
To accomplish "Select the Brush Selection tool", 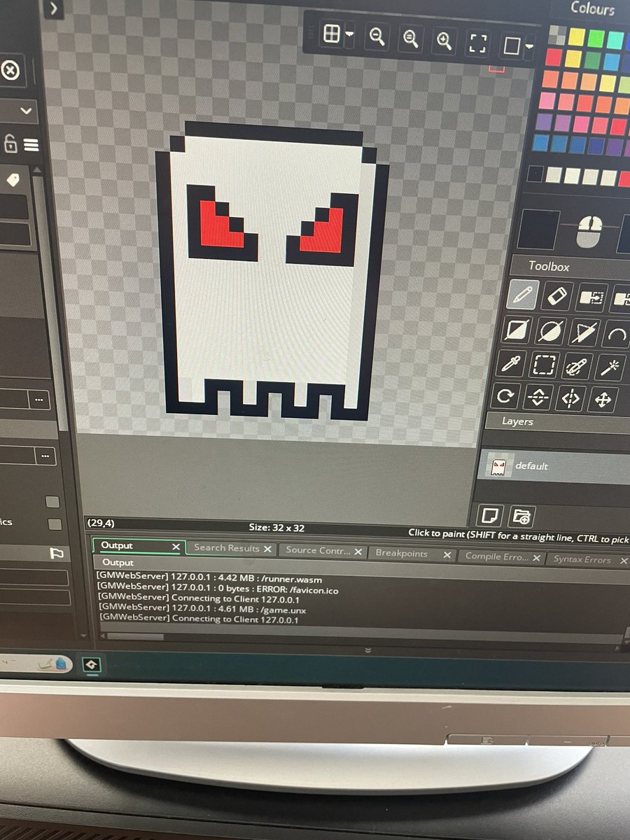I will [577, 367].
